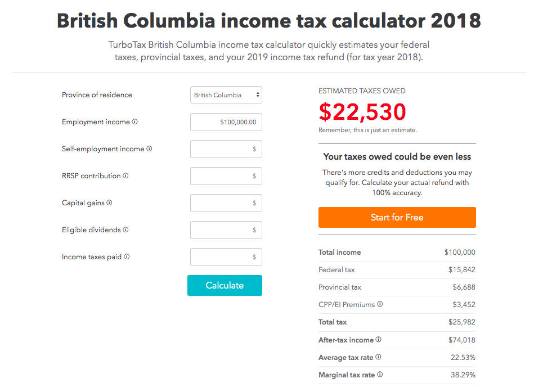Select the RRSP contribution input box
543x392 pixels.
[226, 176]
